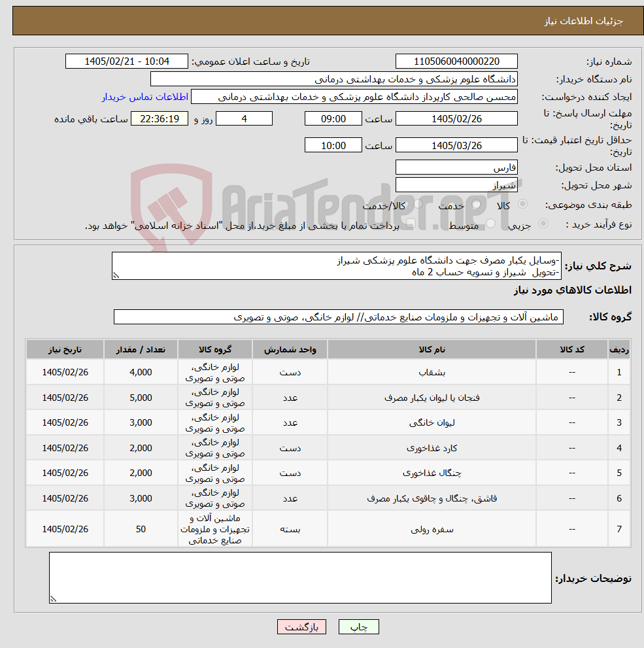The width and height of the screenshot is (644, 648).
Task: Click the تاریخ نیاز column header
Action: [65, 350]
